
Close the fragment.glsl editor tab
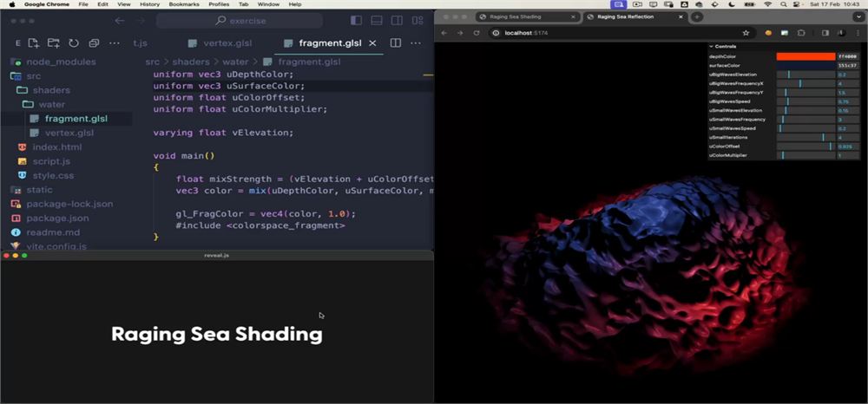tap(372, 43)
